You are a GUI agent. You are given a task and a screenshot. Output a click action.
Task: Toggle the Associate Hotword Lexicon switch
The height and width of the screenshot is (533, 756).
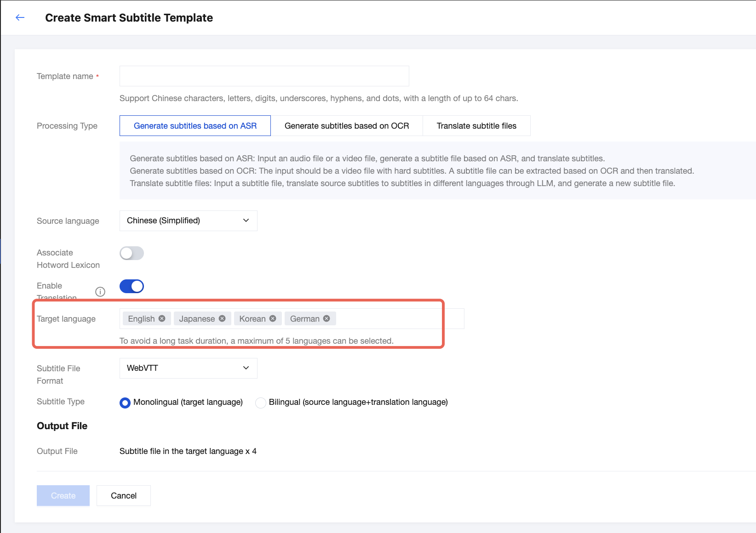[132, 253]
